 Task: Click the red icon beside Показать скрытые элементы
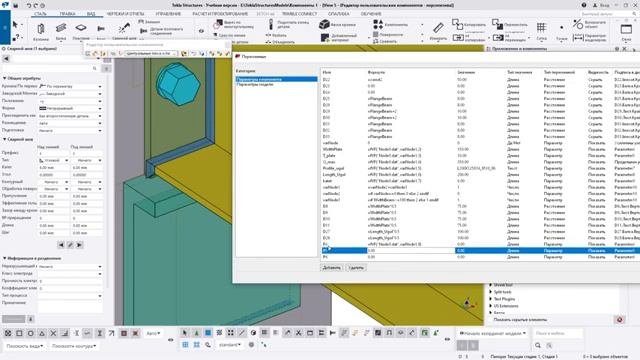[620, 320]
